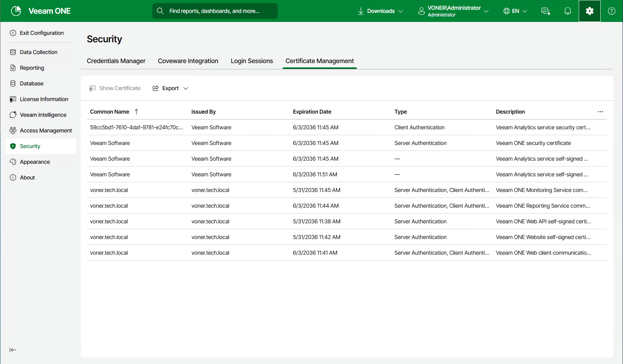The height and width of the screenshot is (364, 623).
Task: Click the Client Authentication type cell
Action: click(x=420, y=127)
